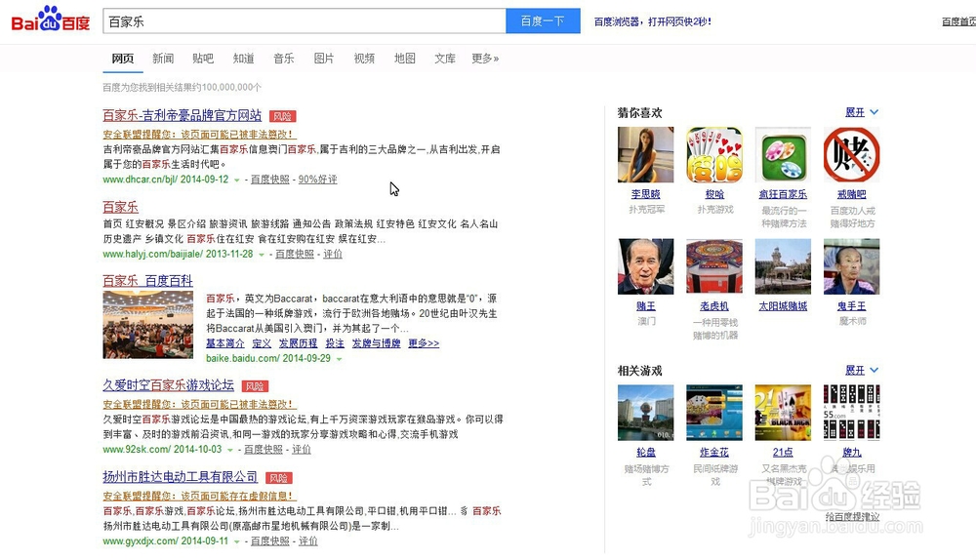Click the 风险 badge beside 扬州市胜达 result

(279, 478)
